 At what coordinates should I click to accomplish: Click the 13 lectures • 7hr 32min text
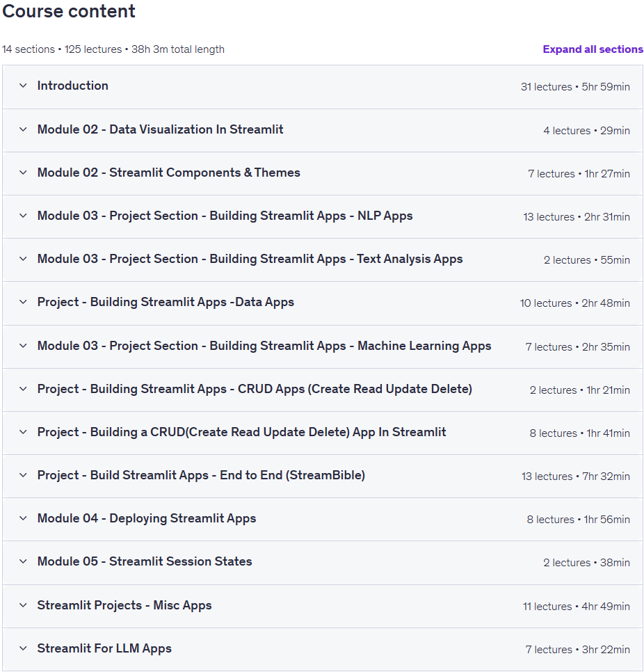(x=575, y=477)
